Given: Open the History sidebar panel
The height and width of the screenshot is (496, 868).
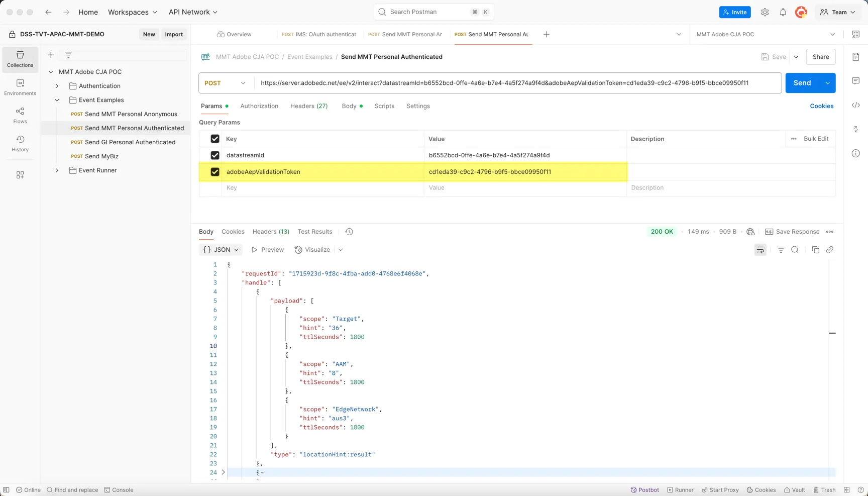Looking at the screenshot, I should pos(20,144).
